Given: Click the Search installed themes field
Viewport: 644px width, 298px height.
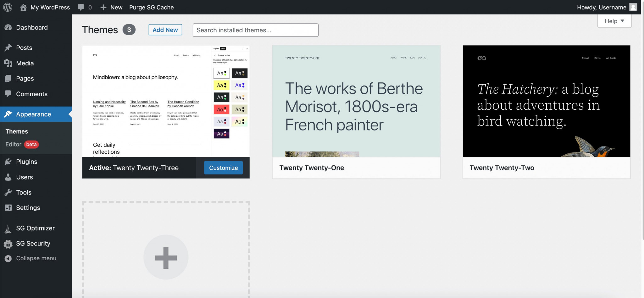Looking at the screenshot, I should point(255,30).
